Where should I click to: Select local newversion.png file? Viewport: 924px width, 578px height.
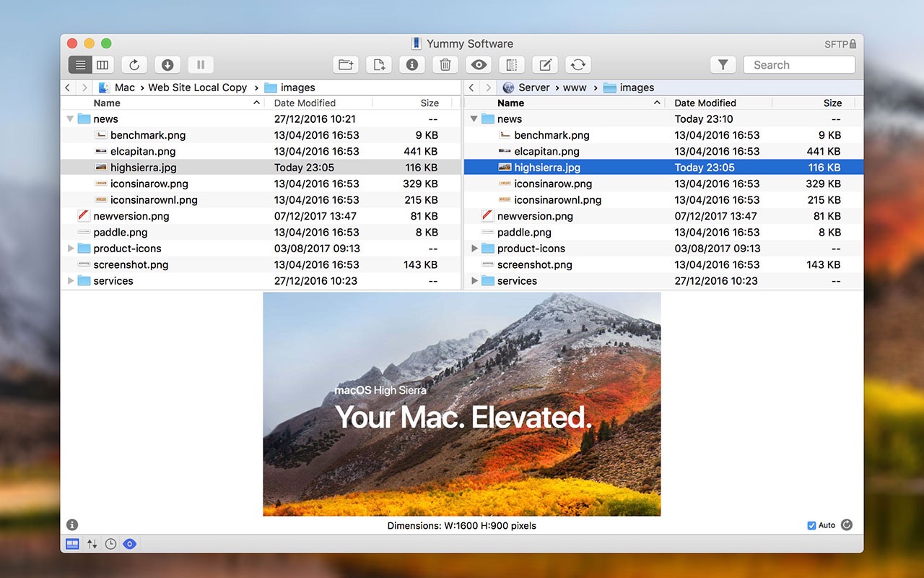261,216
